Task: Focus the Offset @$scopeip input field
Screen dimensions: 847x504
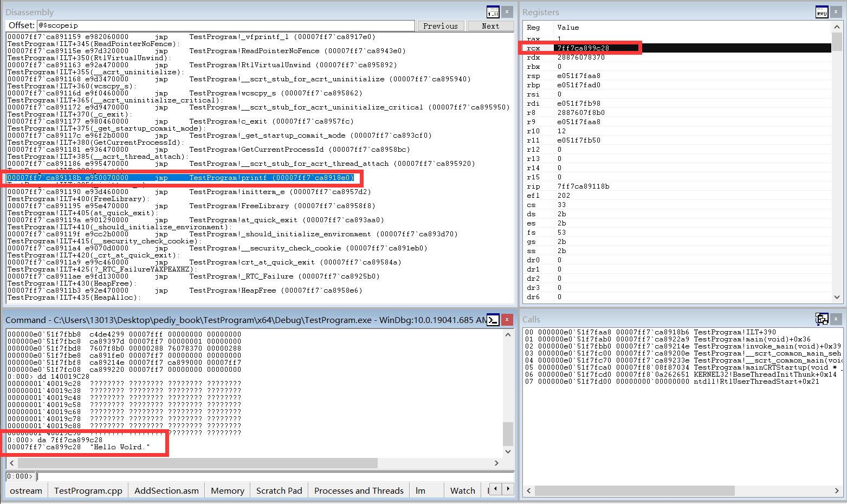Action: tap(225, 25)
